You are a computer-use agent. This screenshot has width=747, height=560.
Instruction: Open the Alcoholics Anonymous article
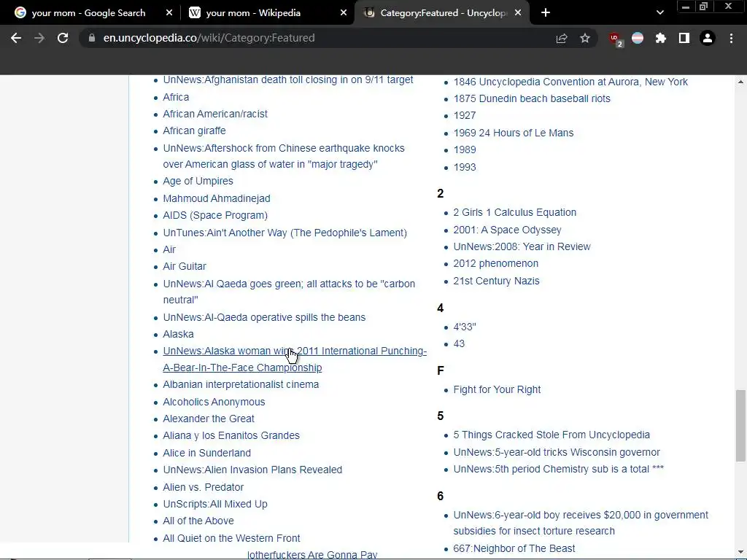click(214, 402)
